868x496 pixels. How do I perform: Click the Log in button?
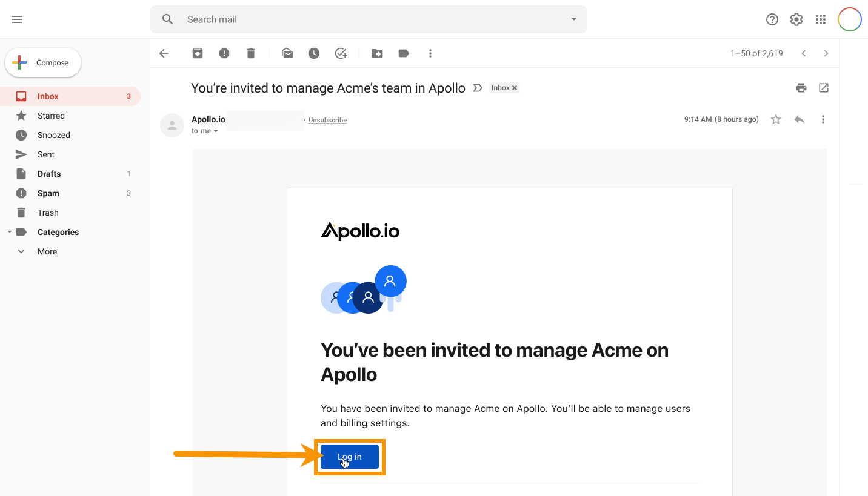(x=350, y=457)
